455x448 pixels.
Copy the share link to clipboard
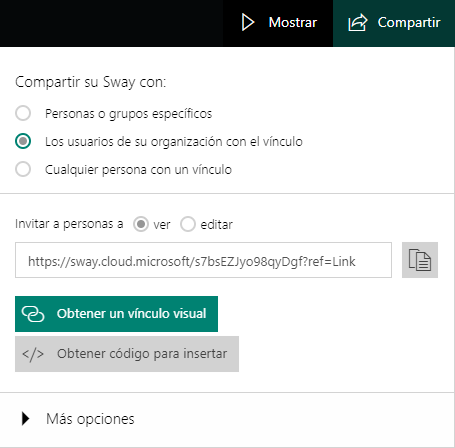point(420,260)
